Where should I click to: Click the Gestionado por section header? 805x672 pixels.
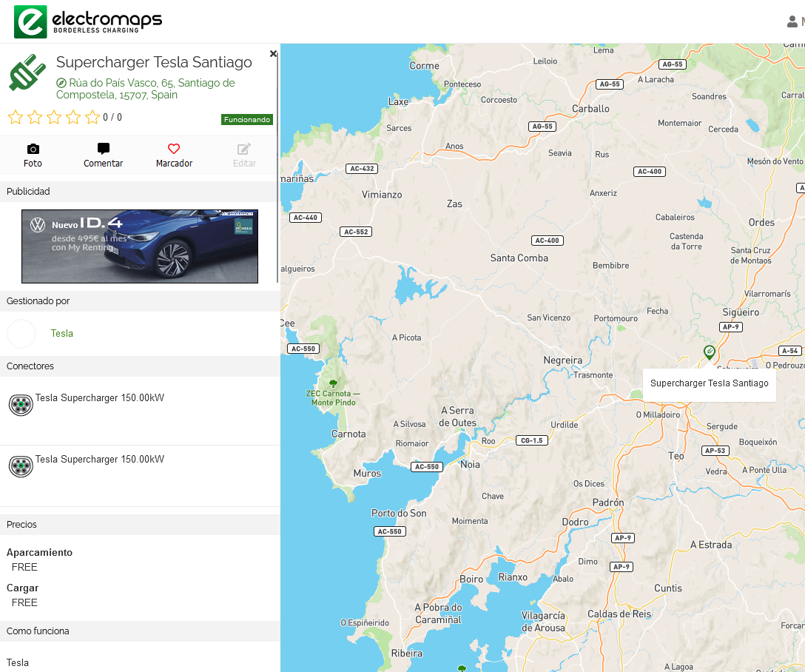(x=140, y=300)
